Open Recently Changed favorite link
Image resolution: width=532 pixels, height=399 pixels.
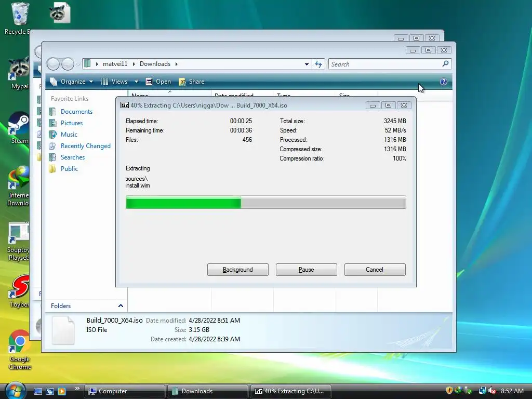[86, 146]
